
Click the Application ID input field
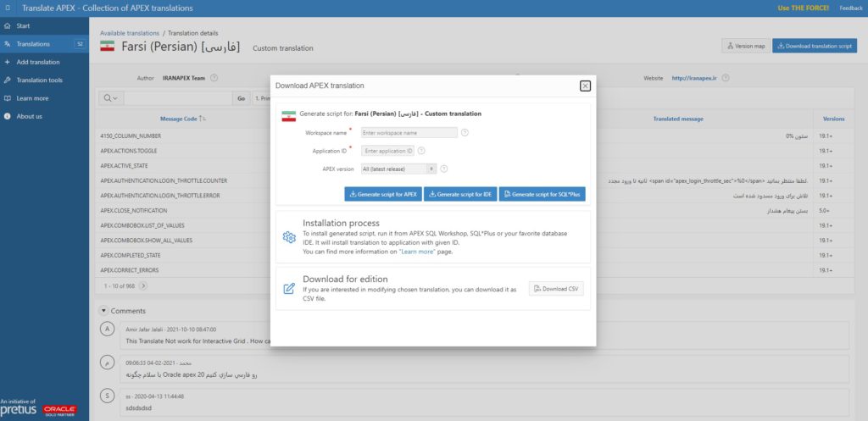pyautogui.click(x=387, y=151)
